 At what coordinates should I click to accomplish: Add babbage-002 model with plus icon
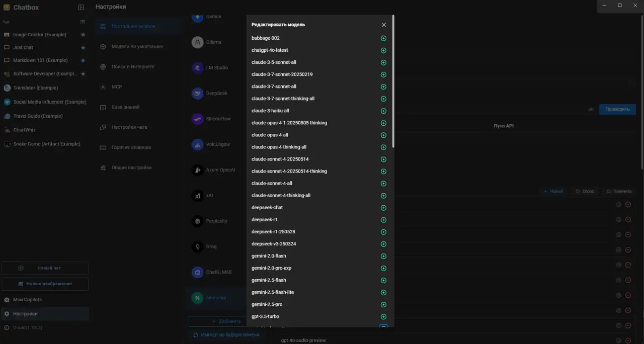383,38
